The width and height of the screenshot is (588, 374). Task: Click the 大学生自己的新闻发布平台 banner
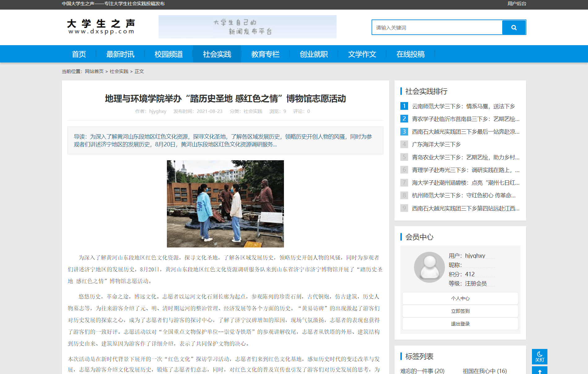pyautogui.click(x=247, y=27)
